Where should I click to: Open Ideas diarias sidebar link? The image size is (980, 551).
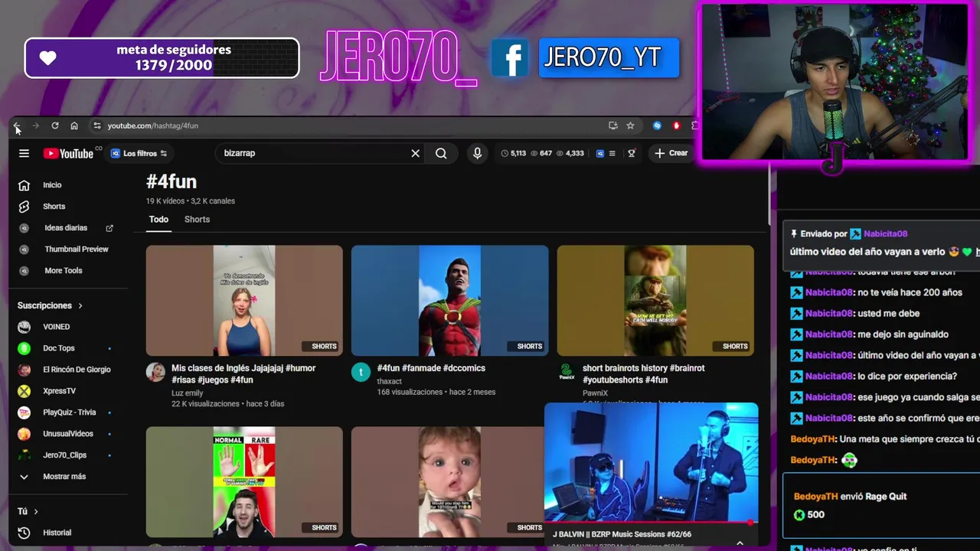[x=66, y=228]
